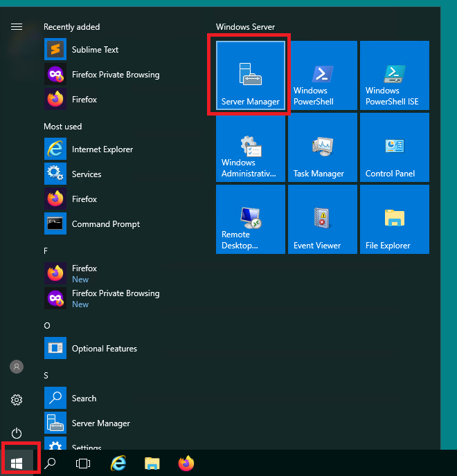Click the 'Recently added' heading
The width and height of the screenshot is (457, 476).
72,27
